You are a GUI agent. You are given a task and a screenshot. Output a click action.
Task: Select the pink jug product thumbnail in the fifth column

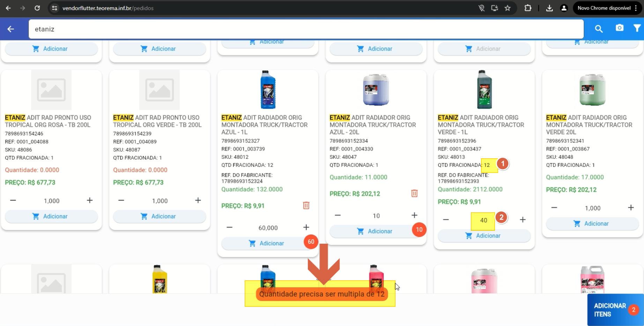484,280
